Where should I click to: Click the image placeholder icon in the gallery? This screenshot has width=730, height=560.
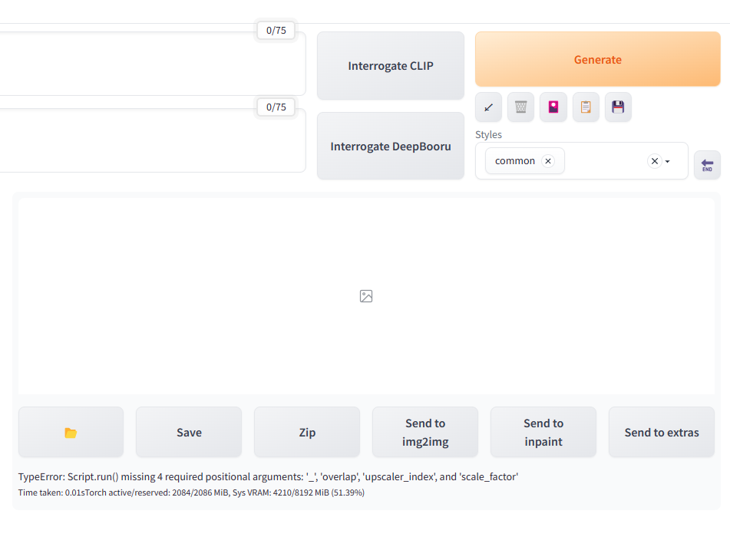tap(366, 296)
